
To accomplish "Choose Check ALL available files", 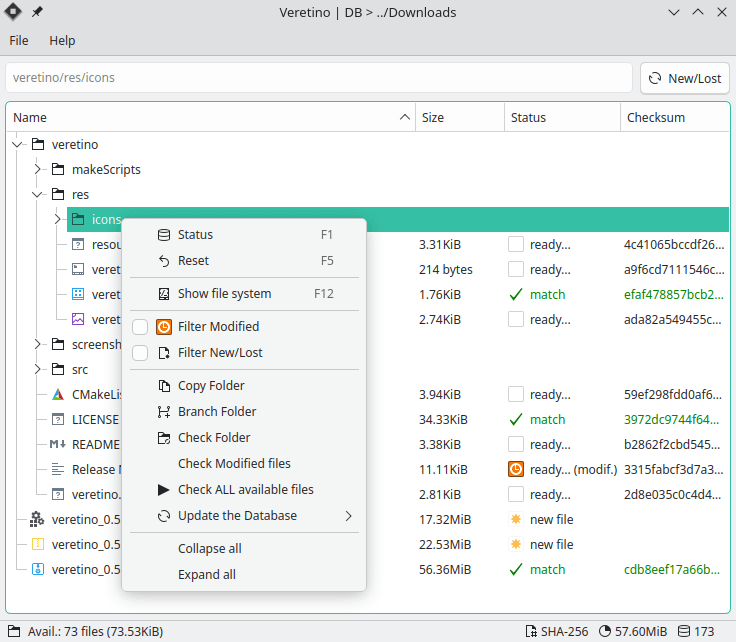I will tap(245, 490).
